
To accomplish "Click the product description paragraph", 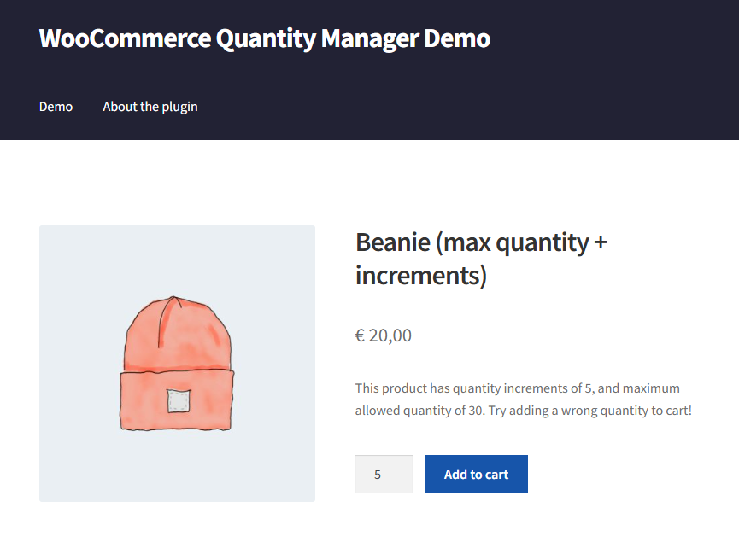I will (523, 400).
